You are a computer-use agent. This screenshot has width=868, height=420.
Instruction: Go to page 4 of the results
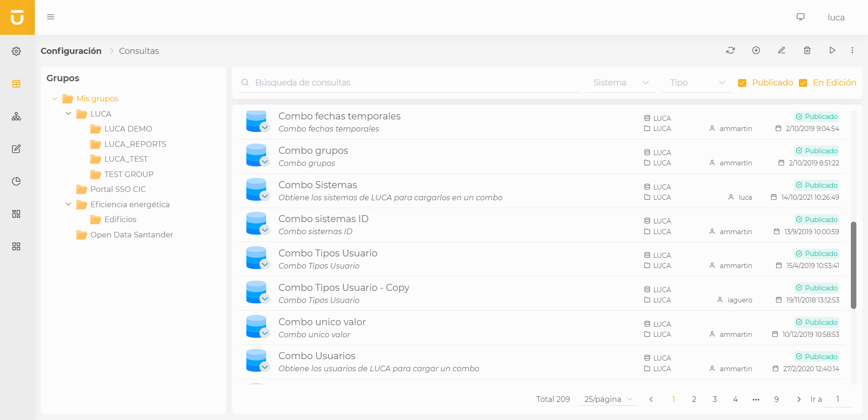[735, 399]
